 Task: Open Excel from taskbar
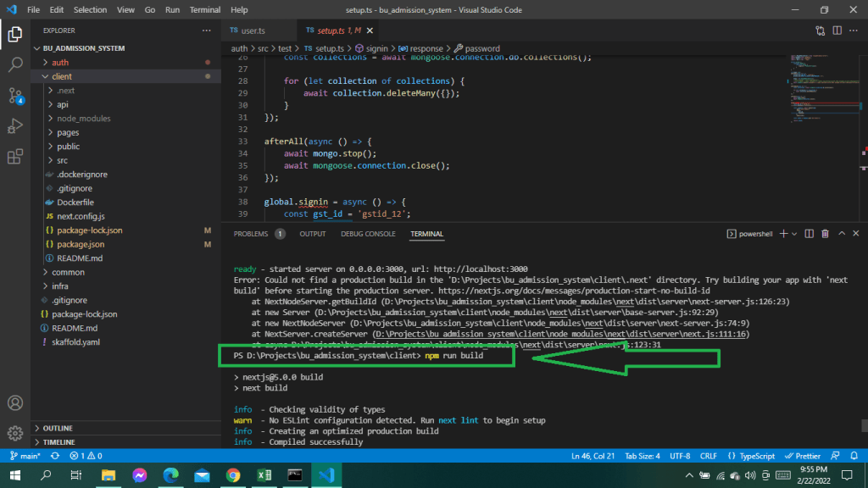pyautogui.click(x=264, y=475)
